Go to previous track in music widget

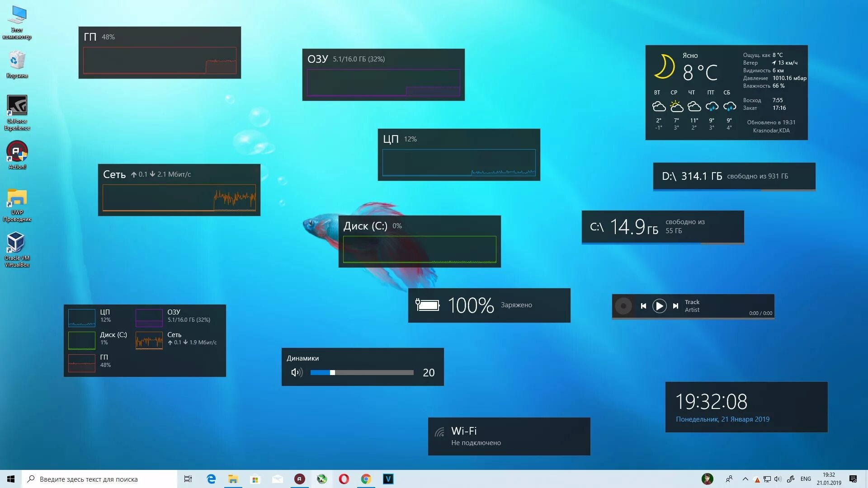coord(643,306)
